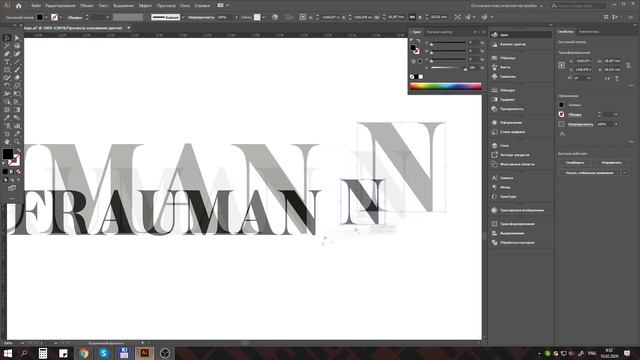Reset default fill and stroke in toolbox

(4, 164)
